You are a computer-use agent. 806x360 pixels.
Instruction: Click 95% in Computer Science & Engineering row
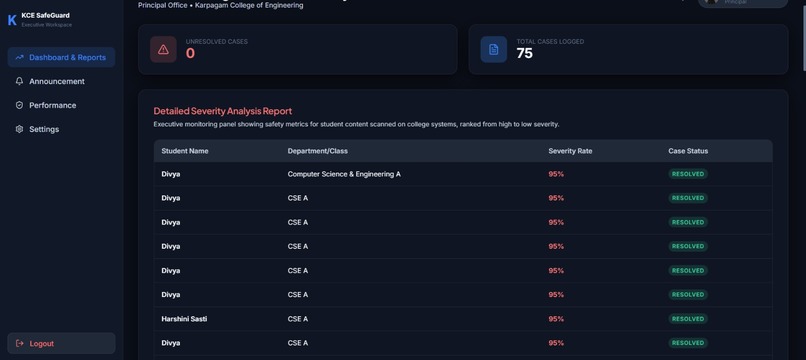(x=556, y=174)
